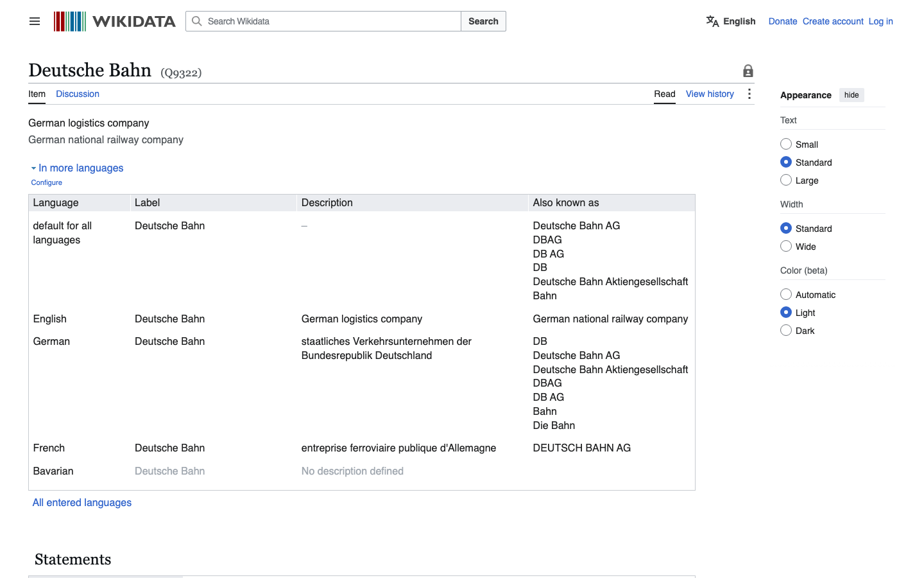Select Wide width option
The image size is (924, 578).
pos(786,246)
